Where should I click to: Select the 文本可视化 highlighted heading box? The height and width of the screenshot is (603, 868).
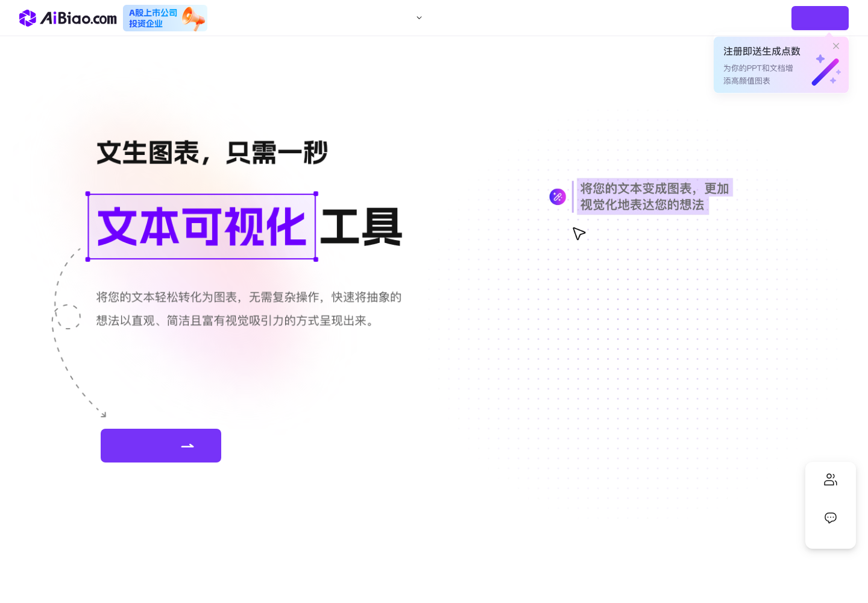(202, 227)
